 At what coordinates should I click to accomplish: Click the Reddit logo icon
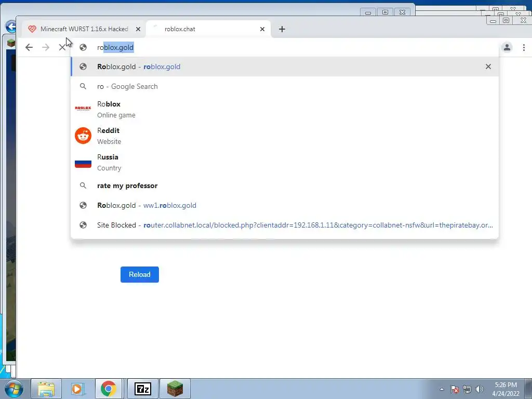83,136
